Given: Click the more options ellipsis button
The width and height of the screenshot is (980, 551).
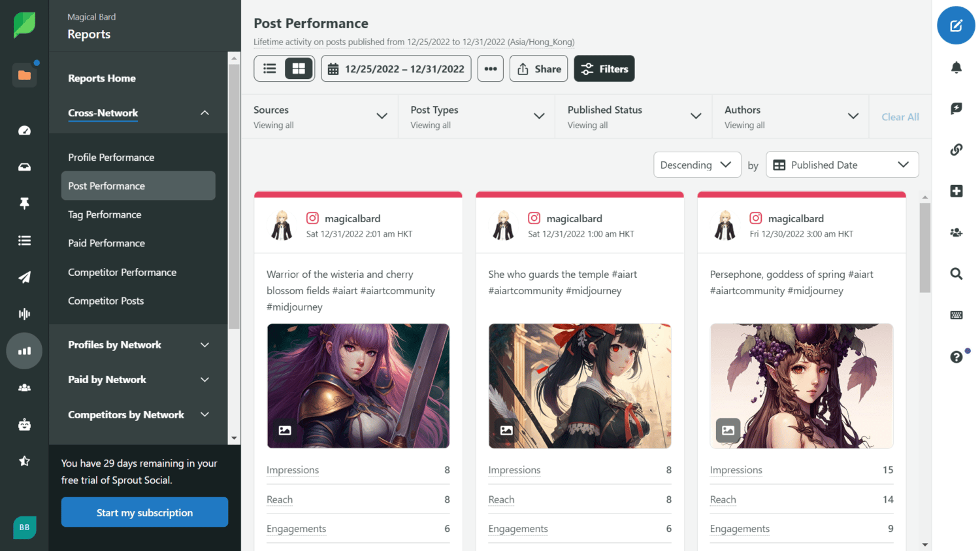Looking at the screenshot, I should click(x=490, y=69).
